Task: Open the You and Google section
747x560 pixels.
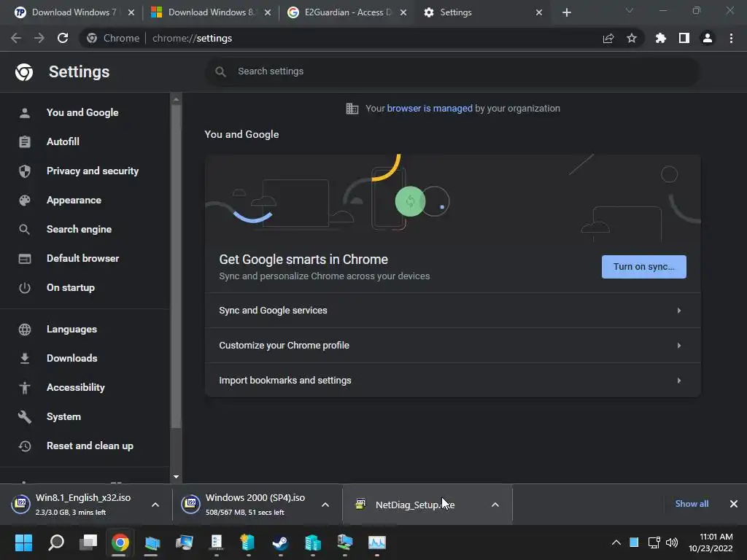Action: click(82, 112)
